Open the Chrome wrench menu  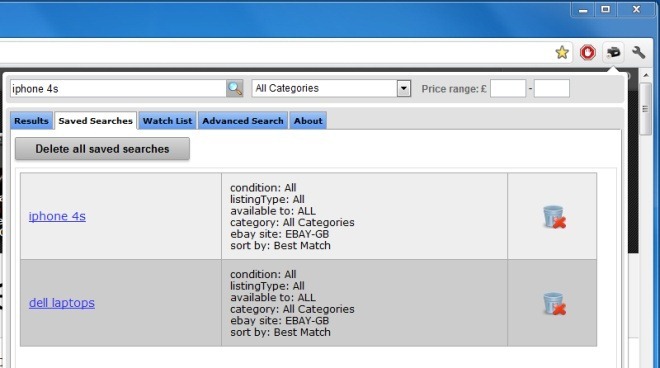(x=639, y=53)
